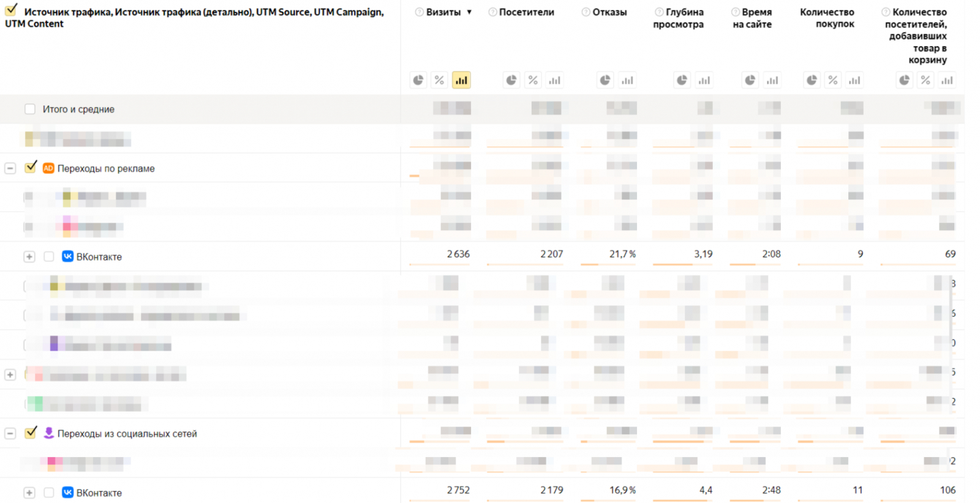Click the Посетители column header
Image resolution: width=980 pixels, height=503 pixels.
tap(526, 12)
